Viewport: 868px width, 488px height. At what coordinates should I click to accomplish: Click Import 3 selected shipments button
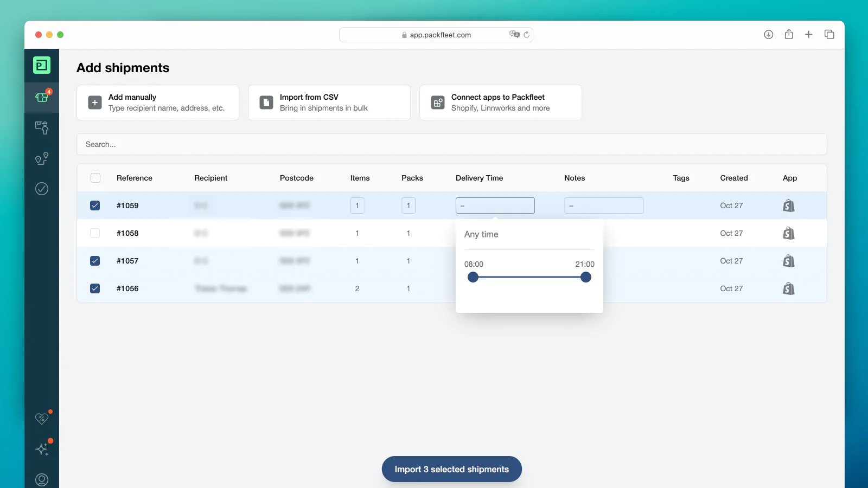coord(451,469)
